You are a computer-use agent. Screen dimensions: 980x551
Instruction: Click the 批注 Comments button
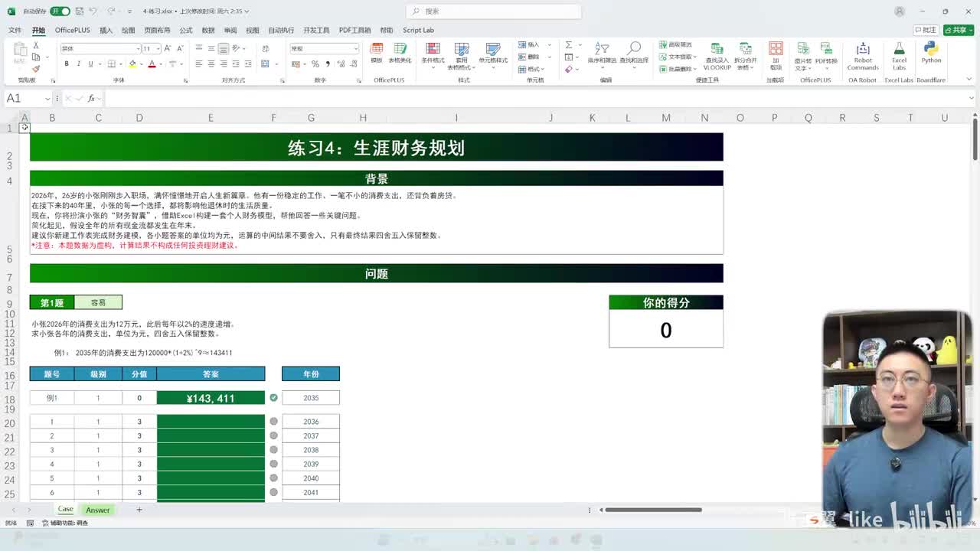pyautogui.click(x=926, y=30)
